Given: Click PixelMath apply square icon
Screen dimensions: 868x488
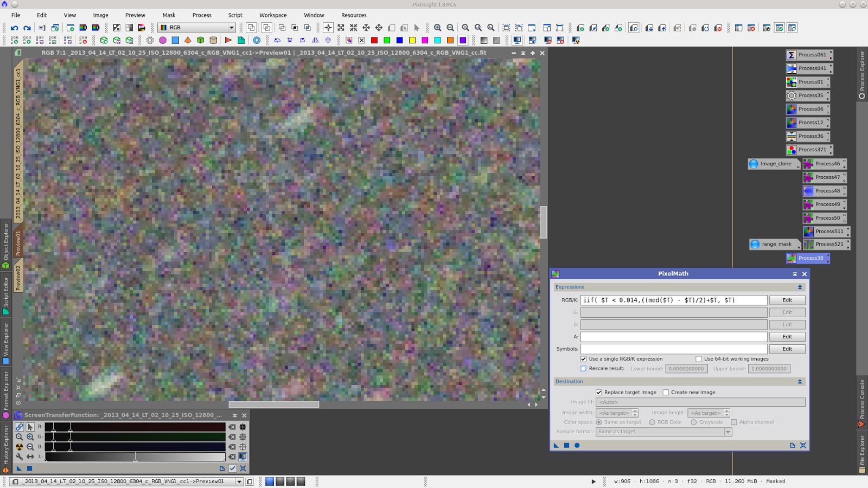Looking at the screenshot, I should coord(566,445).
